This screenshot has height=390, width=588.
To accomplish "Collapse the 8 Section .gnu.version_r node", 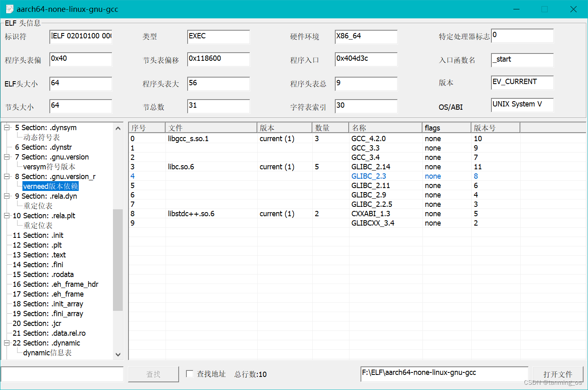I will point(6,176).
